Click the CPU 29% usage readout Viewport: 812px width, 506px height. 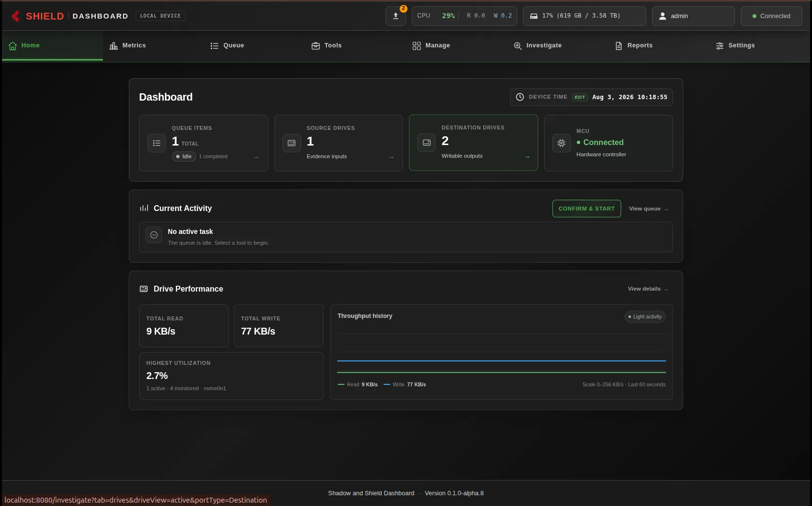436,16
